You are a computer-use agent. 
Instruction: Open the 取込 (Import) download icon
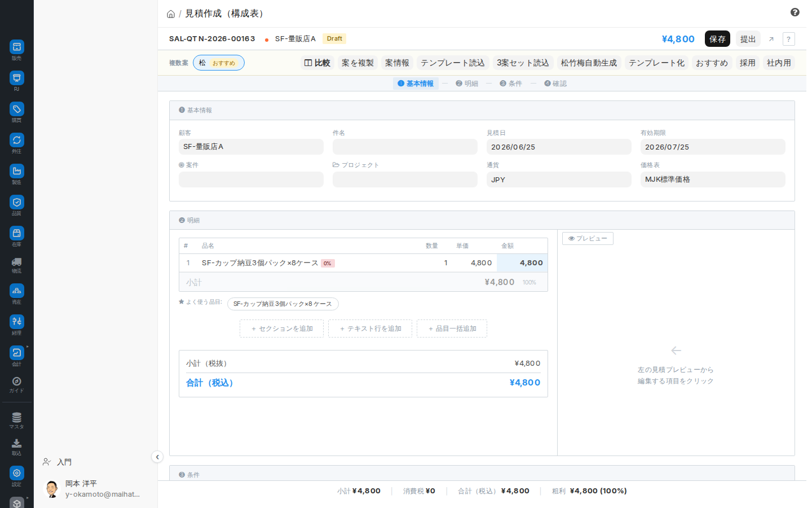(x=17, y=444)
